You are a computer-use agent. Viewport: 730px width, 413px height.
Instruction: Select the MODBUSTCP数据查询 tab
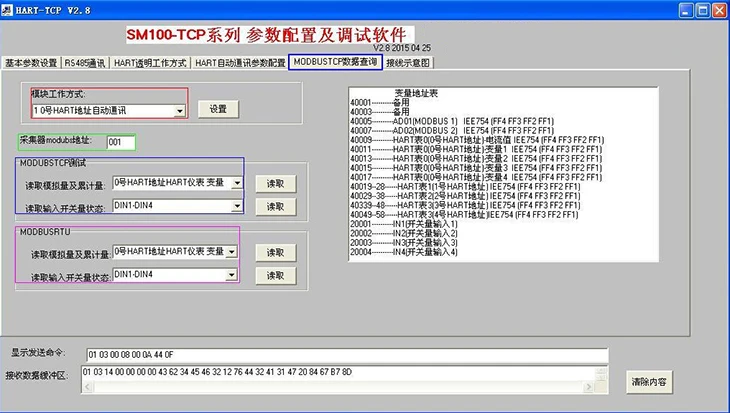[x=335, y=62]
